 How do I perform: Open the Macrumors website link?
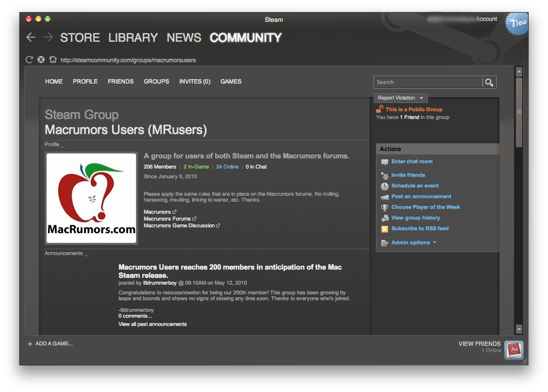coord(157,212)
